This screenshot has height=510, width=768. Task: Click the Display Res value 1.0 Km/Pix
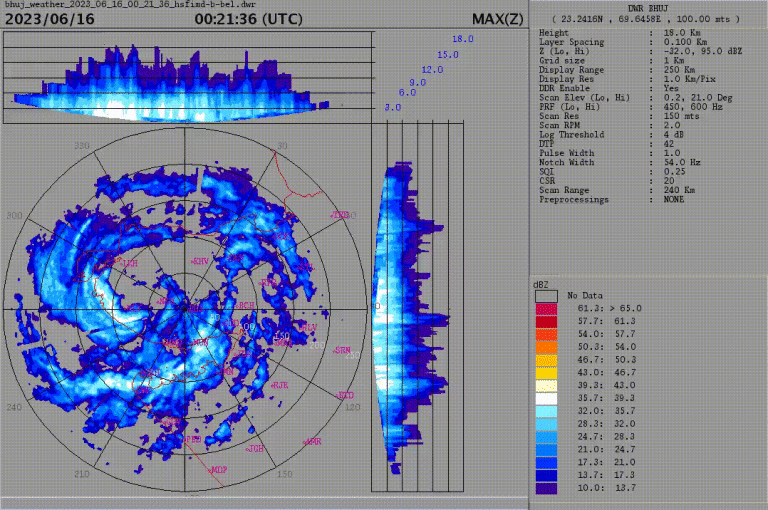click(690, 79)
